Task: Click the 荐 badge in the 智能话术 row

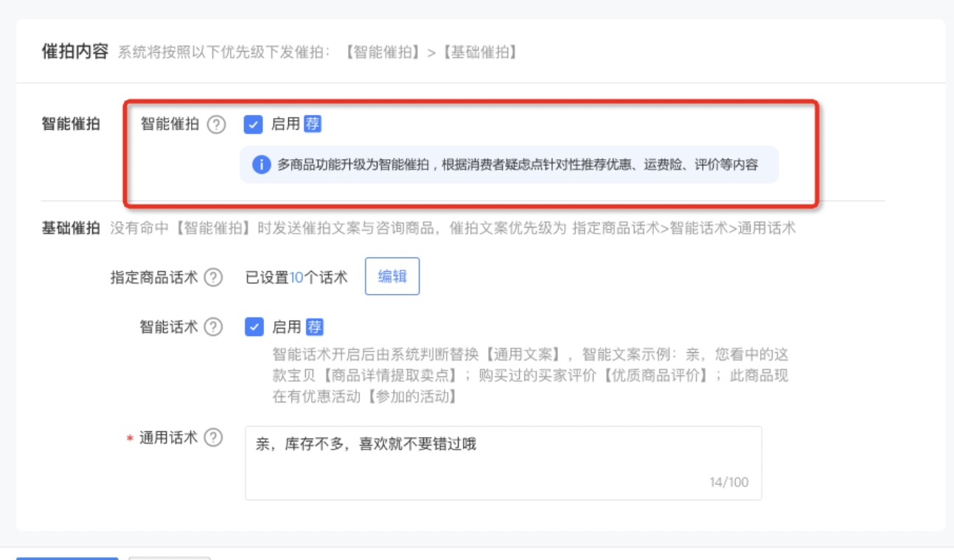Action: (314, 326)
